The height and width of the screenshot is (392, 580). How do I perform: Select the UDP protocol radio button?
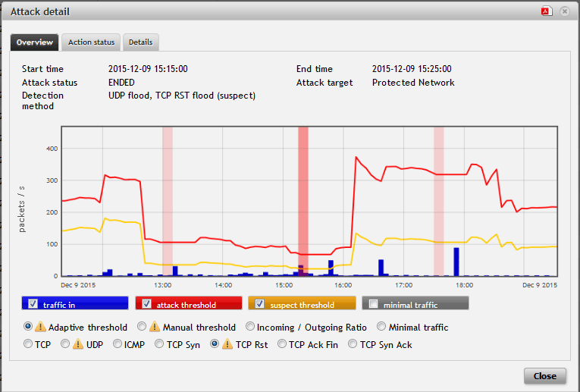click(65, 344)
